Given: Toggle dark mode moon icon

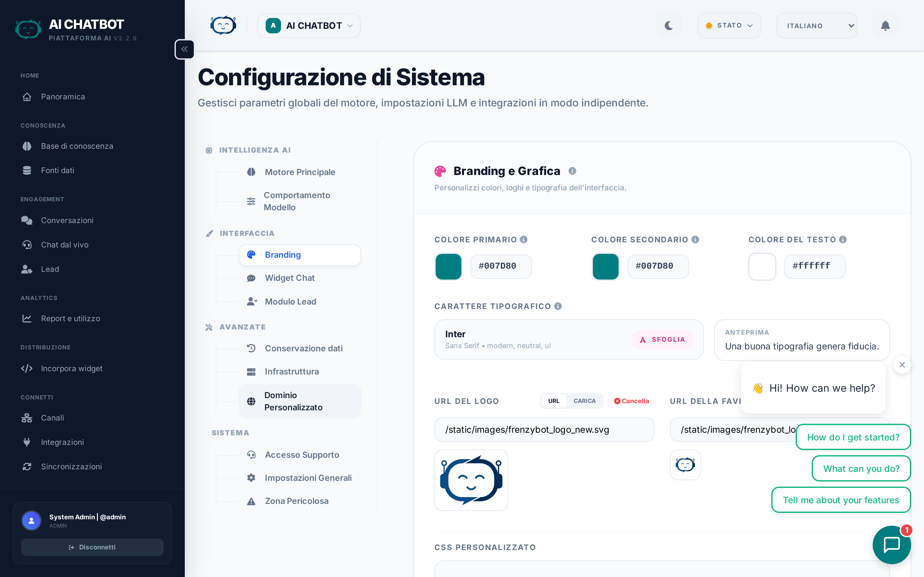Looking at the screenshot, I should point(669,26).
